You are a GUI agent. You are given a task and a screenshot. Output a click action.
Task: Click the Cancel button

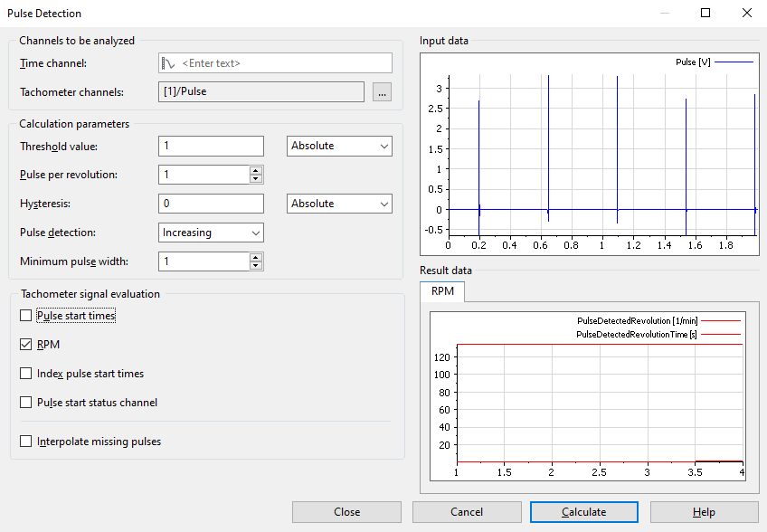pyautogui.click(x=467, y=512)
